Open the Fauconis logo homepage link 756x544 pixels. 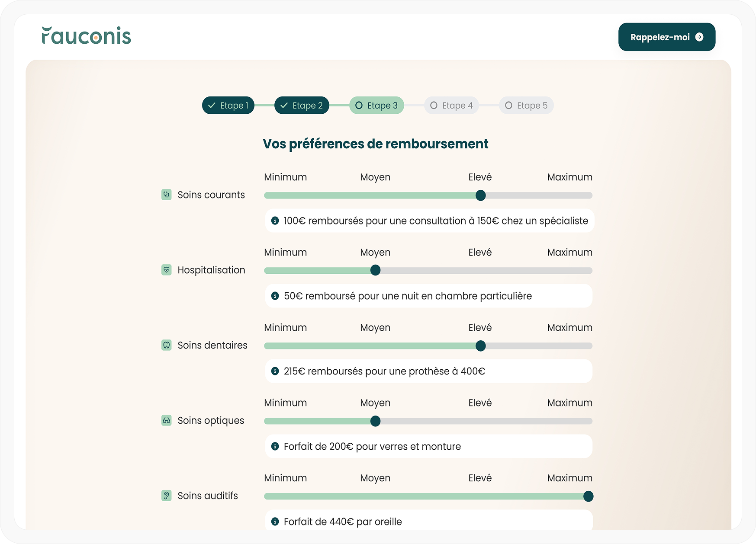pyautogui.click(x=87, y=36)
